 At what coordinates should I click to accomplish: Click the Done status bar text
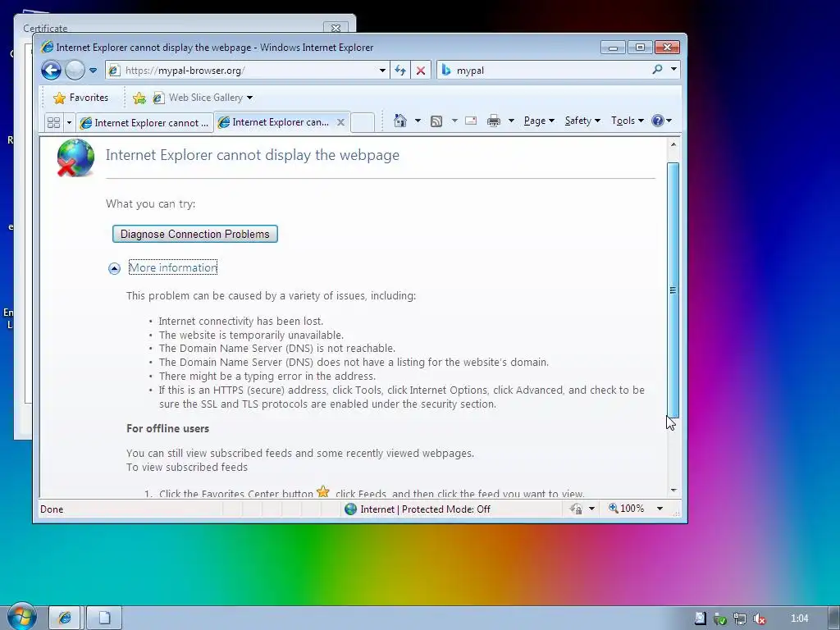pyautogui.click(x=52, y=509)
